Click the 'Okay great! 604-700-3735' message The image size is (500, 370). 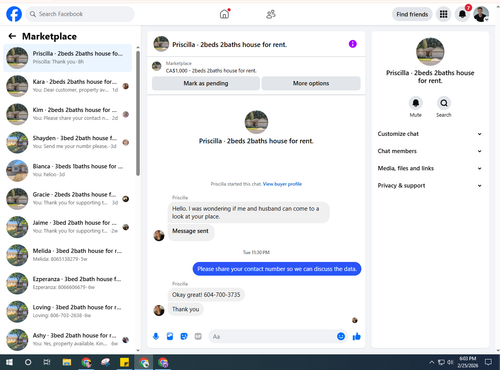pos(206,295)
